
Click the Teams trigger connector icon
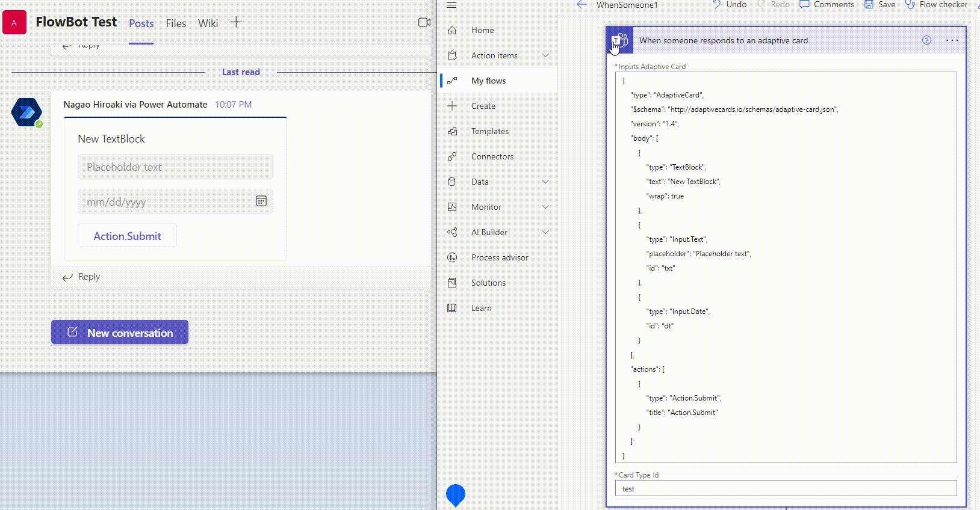pyautogui.click(x=619, y=40)
